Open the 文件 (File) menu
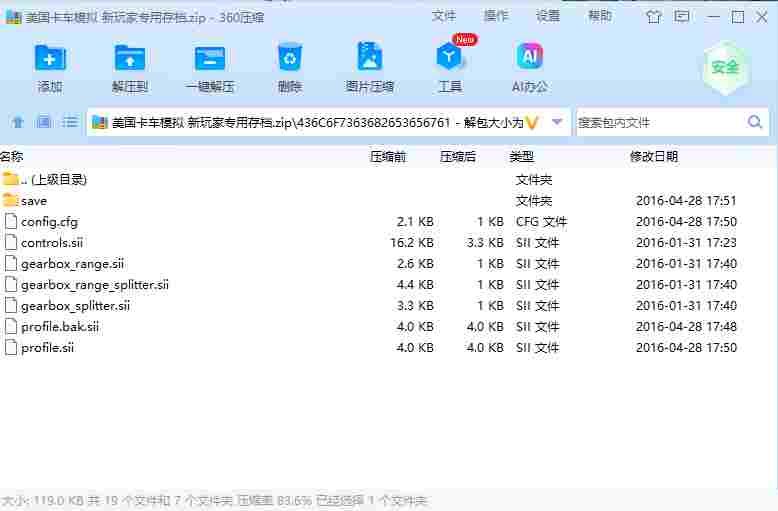 (444, 16)
